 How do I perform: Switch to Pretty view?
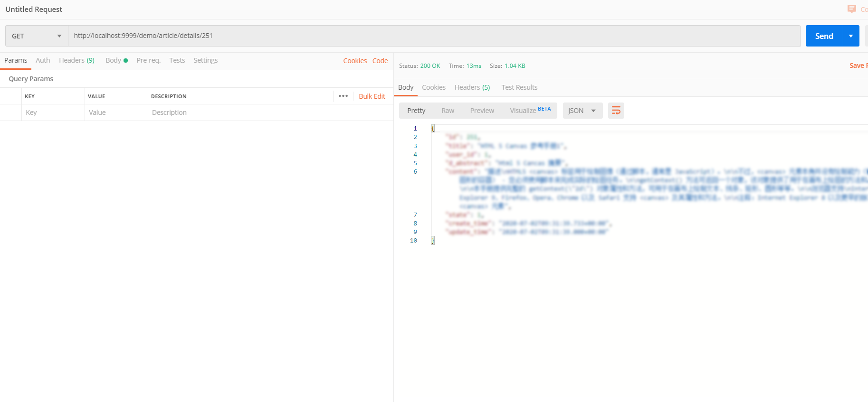(416, 111)
